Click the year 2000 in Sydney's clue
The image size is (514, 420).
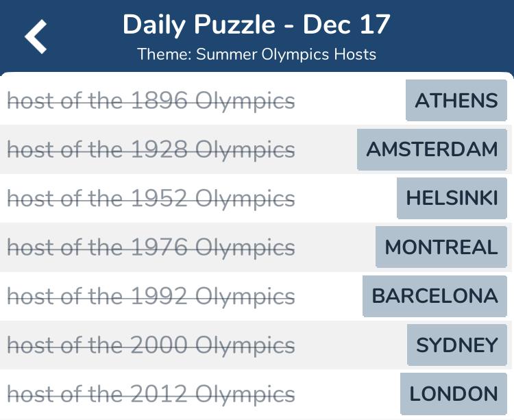click(x=160, y=345)
